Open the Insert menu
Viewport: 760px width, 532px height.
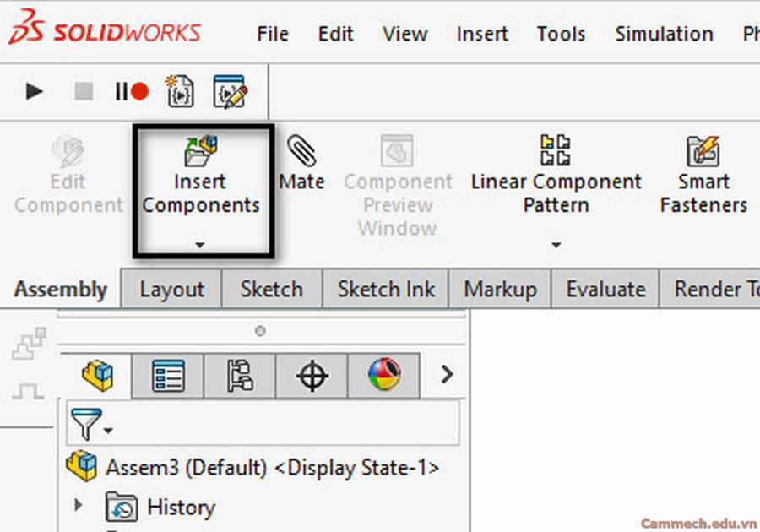[482, 34]
